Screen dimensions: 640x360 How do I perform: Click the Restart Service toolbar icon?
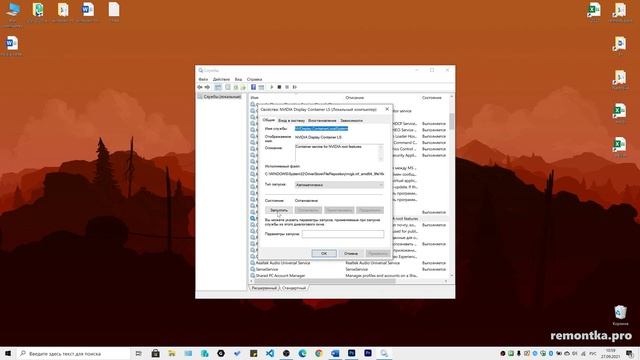(x=295, y=87)
